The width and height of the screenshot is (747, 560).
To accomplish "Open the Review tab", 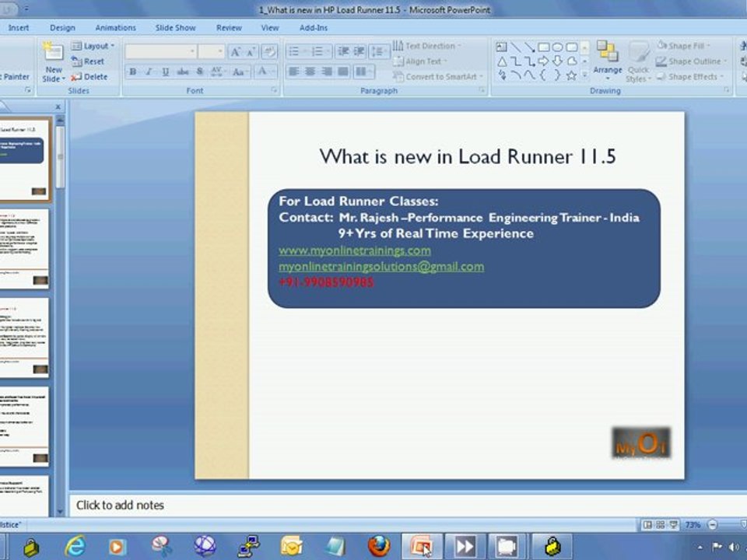I will point(229,28).
